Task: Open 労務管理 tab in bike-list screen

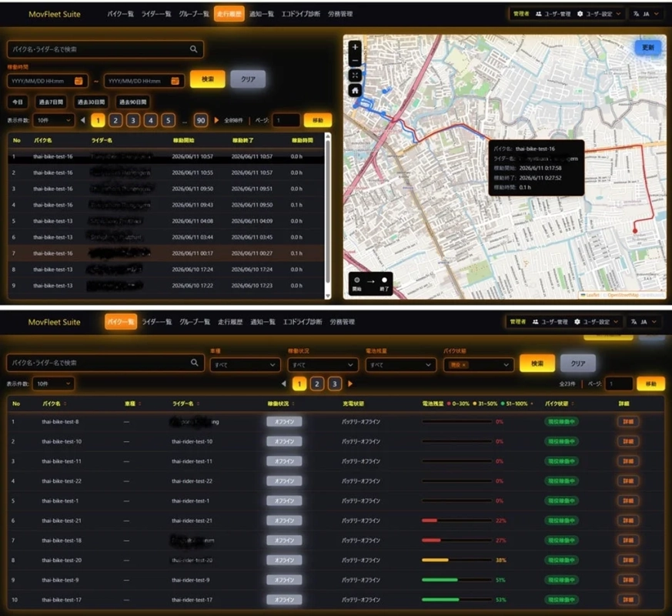Action: [342, 322]
